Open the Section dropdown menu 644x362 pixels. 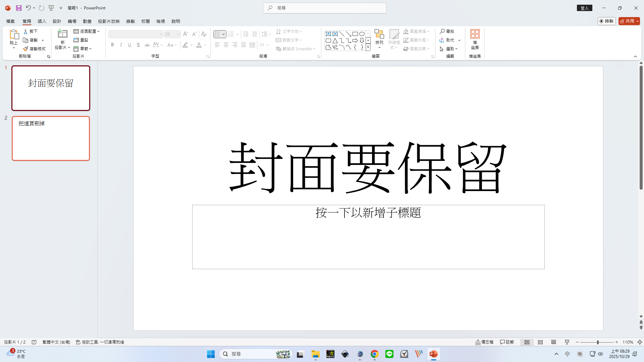point(83,49)
